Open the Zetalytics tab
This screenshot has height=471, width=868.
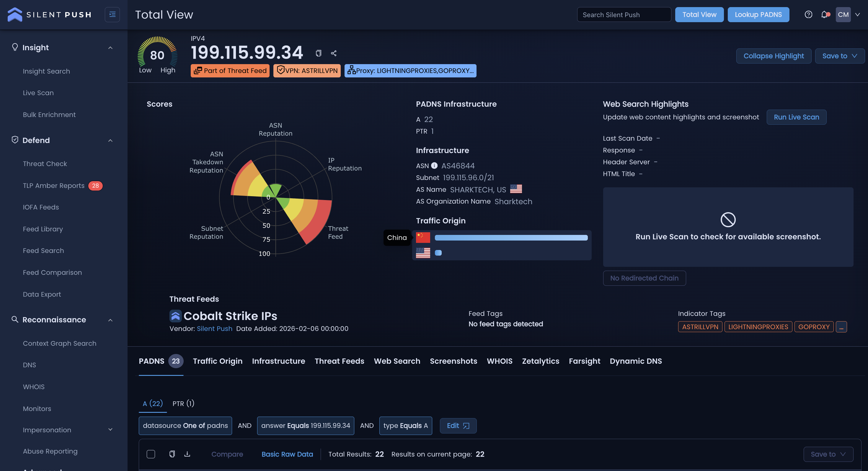[541, 361]
